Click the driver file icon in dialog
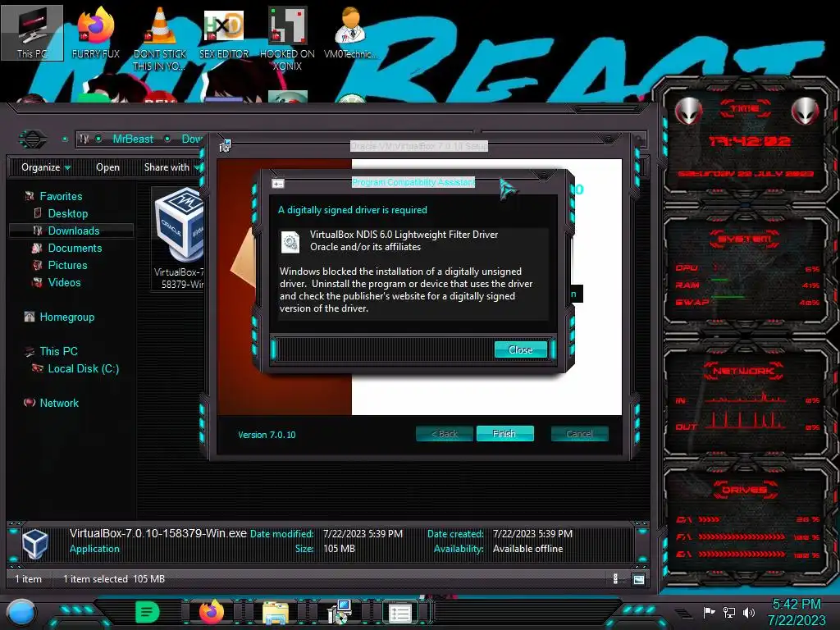The width and height of the screenshot is (840, 630). (x=290, y=242)
